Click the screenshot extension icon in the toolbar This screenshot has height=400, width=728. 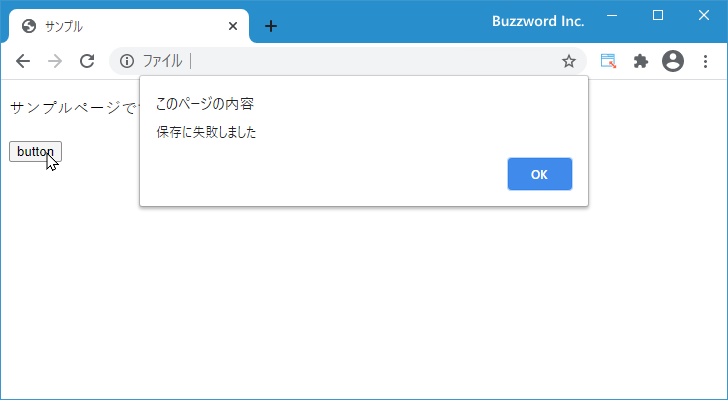608,61
